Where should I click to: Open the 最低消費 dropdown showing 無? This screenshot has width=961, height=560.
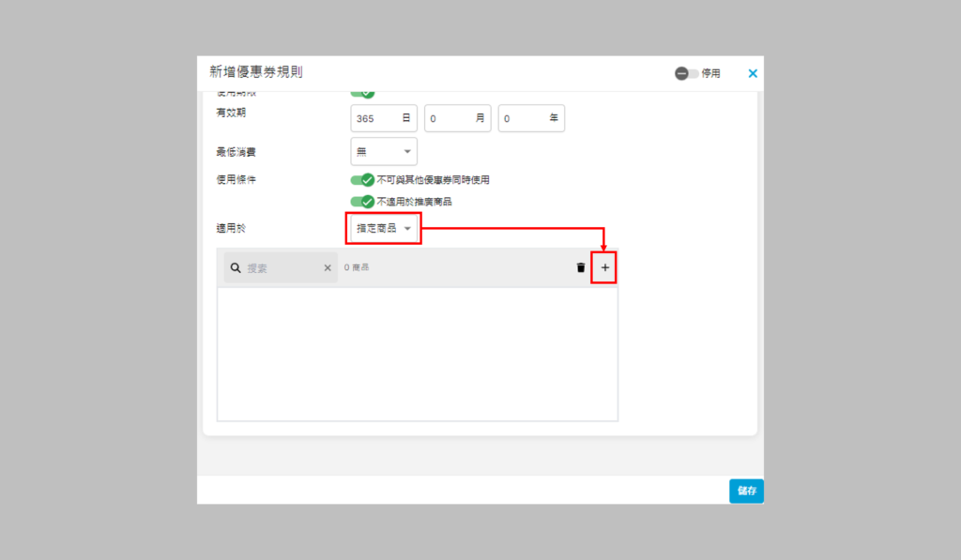[x=384, y=151]
